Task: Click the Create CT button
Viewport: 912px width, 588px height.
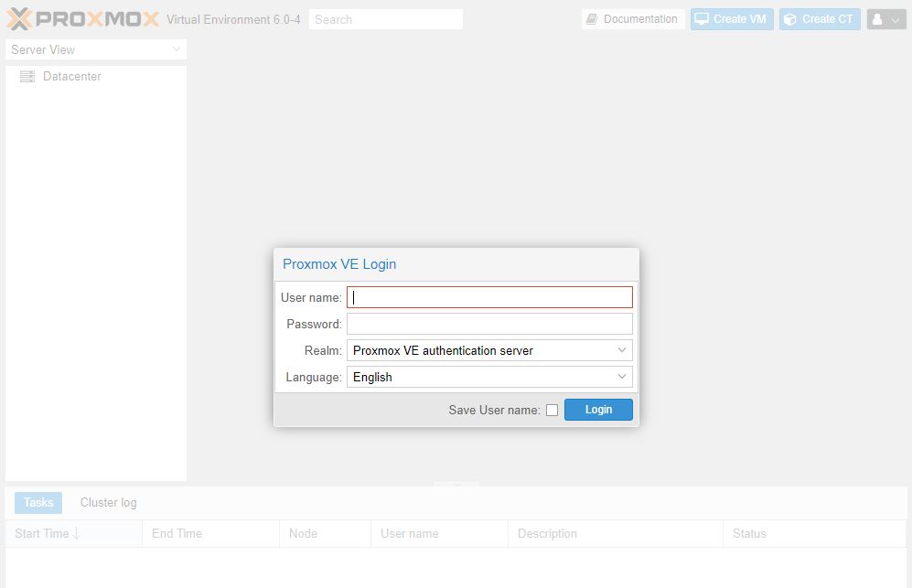Action: coord(820,19)
